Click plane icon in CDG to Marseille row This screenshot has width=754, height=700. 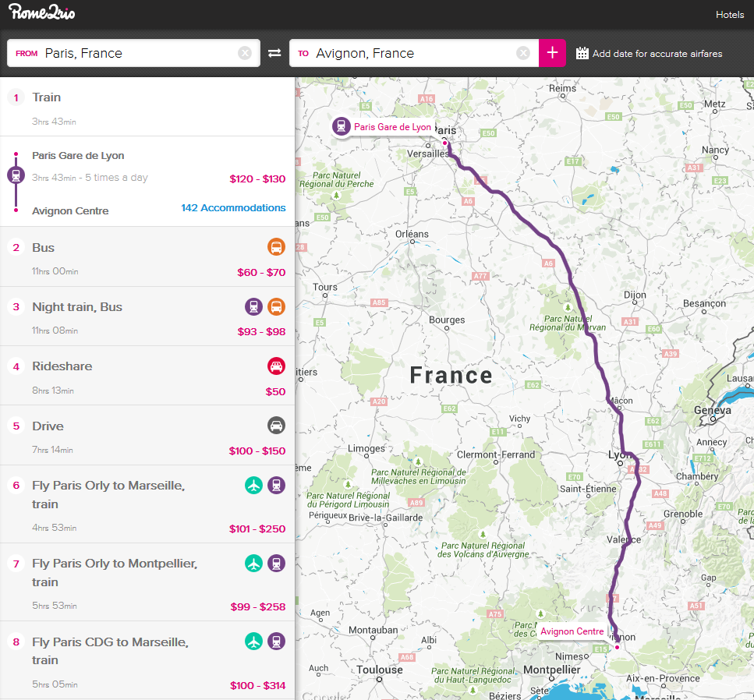click(x=254, y=642)
